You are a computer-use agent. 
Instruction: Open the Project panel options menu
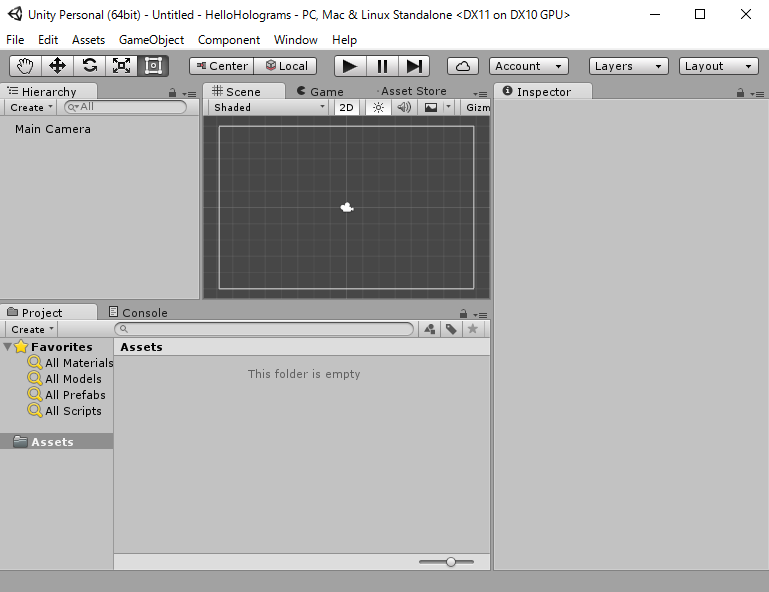pos(480,314)
